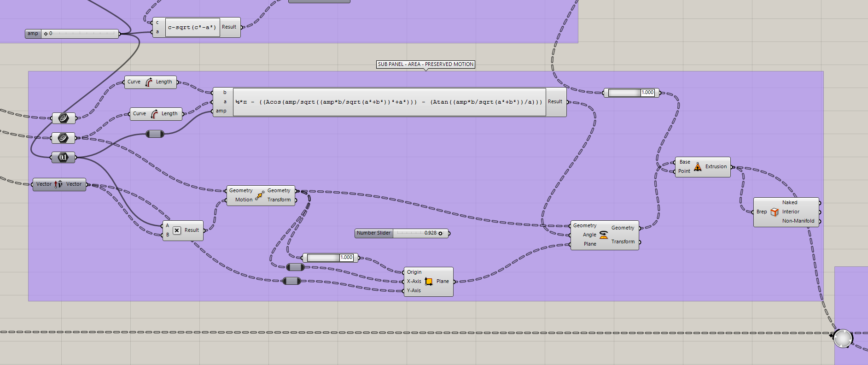Screen dimensions: 868x365
Task: Click the Multiplication 'Result' output
Action: click(192, 230)
